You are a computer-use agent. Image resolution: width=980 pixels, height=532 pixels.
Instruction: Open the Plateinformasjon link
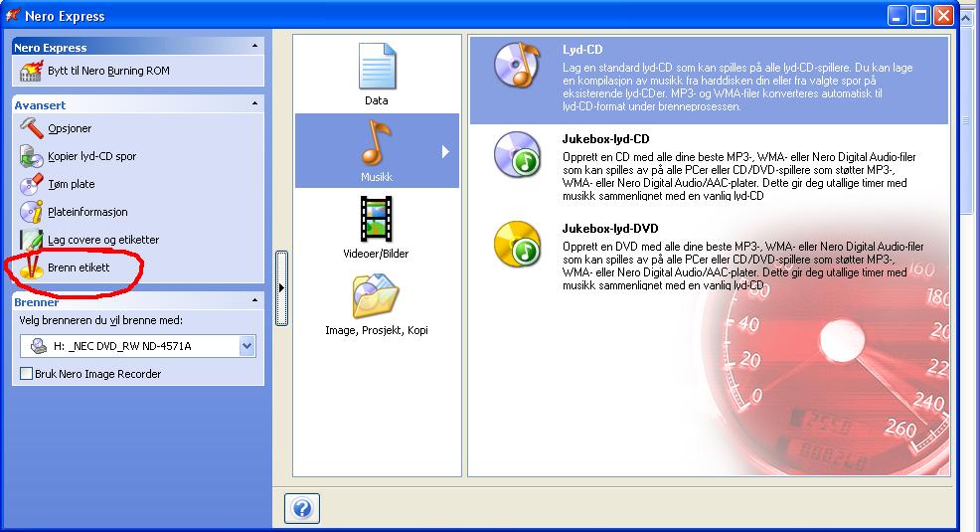(87, 212)
